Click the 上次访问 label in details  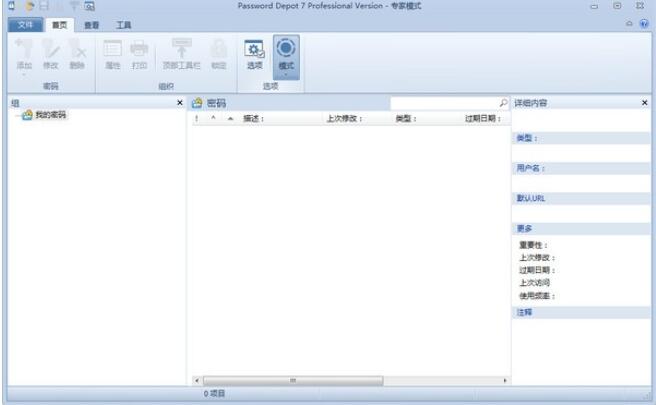[x=535, y=283]
